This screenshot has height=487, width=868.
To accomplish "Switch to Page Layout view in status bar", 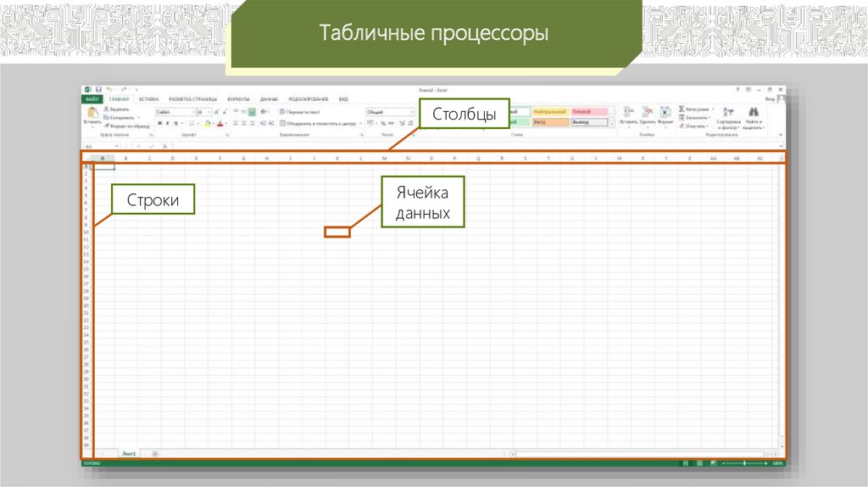I will (x=699, y=463).
